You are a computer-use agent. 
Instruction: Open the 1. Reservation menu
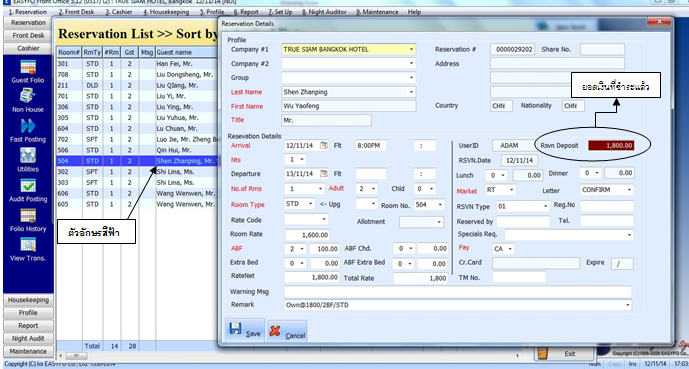[28, 12]
